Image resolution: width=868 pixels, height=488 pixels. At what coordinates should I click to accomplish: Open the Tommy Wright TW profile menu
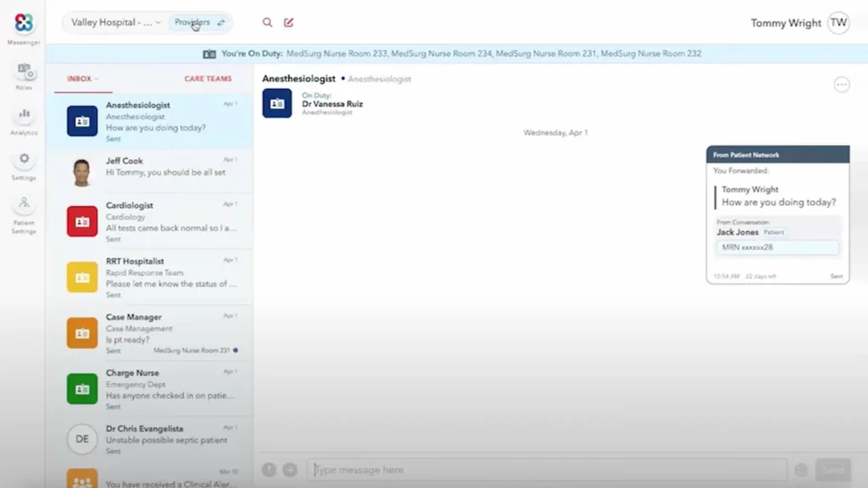tap(837, 23)
